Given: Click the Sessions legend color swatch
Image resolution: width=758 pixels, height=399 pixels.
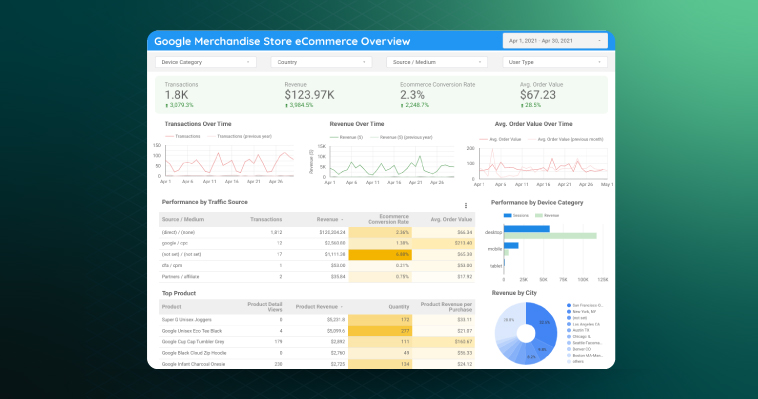Looking at the screenshot, I should tap(507, 216).
